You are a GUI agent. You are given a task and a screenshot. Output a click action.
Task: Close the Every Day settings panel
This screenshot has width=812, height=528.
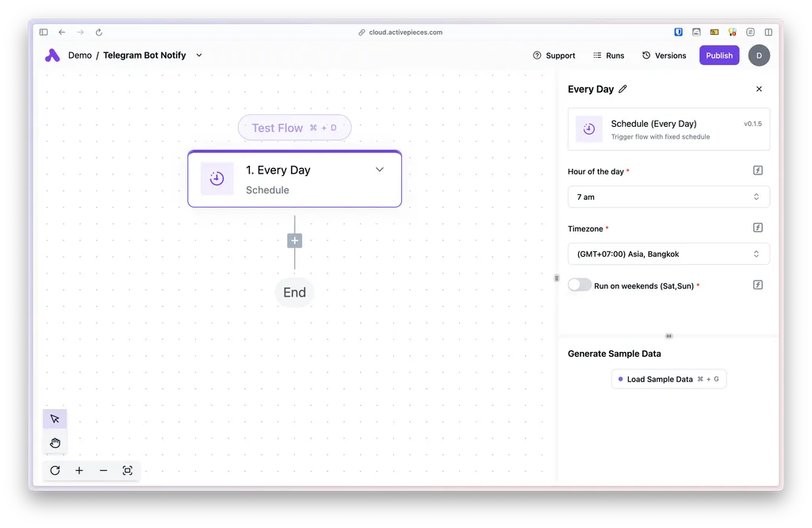click(759, 89)
